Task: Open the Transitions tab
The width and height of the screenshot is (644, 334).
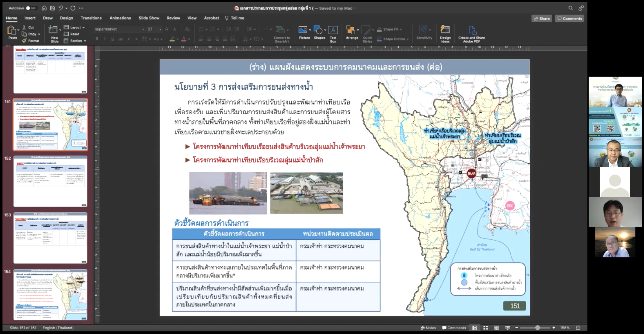Action: (91, 18)
